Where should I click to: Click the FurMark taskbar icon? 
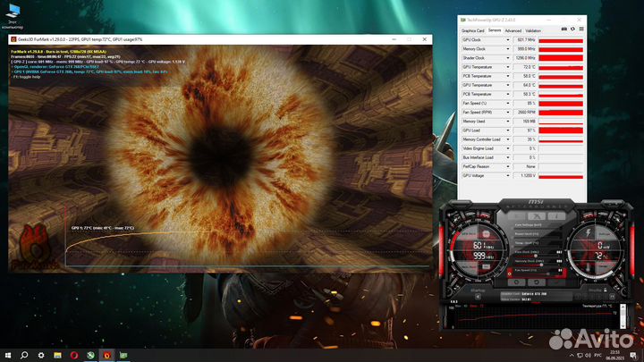tap(106, 355)
